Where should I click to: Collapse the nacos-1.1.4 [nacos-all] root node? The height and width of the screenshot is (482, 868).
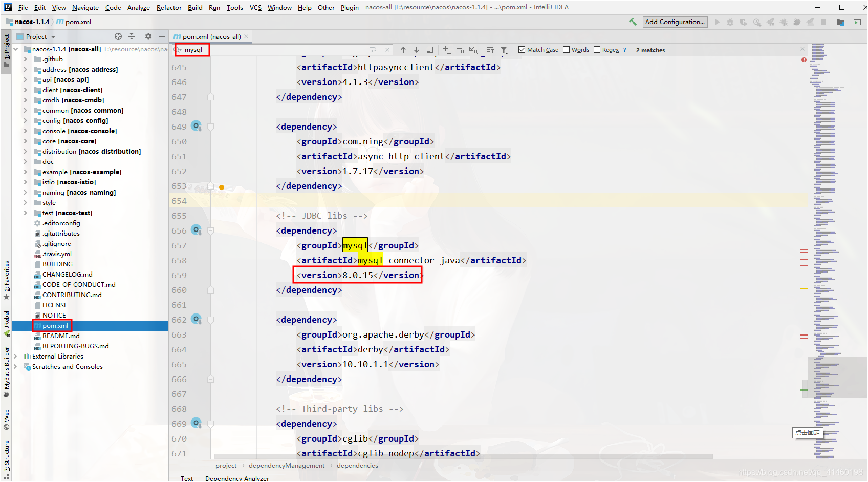coord(16,49)
